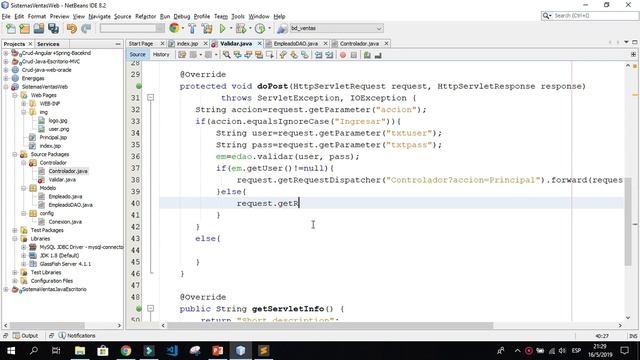Click the Chrome browser icon in toolbar
Image resolution: width=640 pixels, height=360 pixels.
(x=174, y=28)
